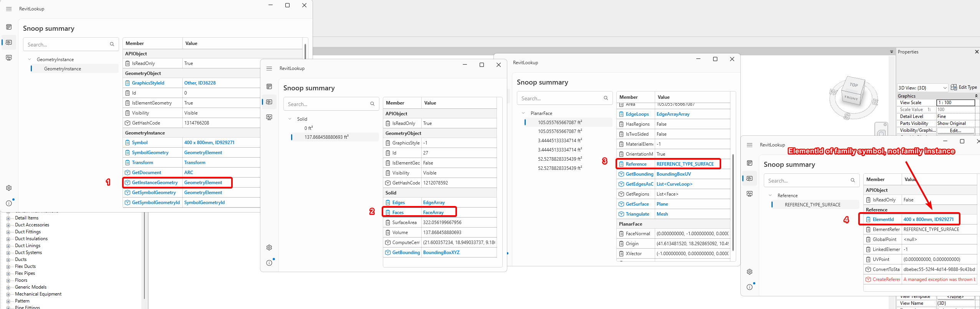The image size is (980, 309).
Task: Open GetDocument ARC link
Action: [189, 173]
